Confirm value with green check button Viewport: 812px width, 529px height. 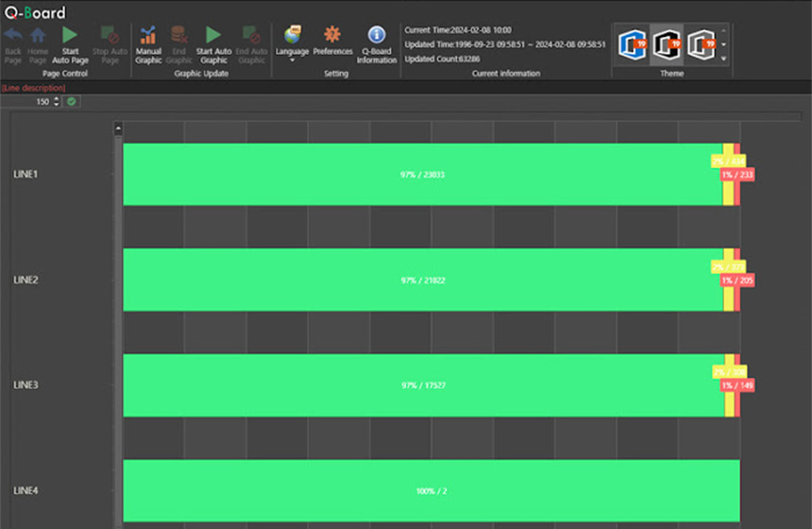pyautogui.click(x=72, y=102)
